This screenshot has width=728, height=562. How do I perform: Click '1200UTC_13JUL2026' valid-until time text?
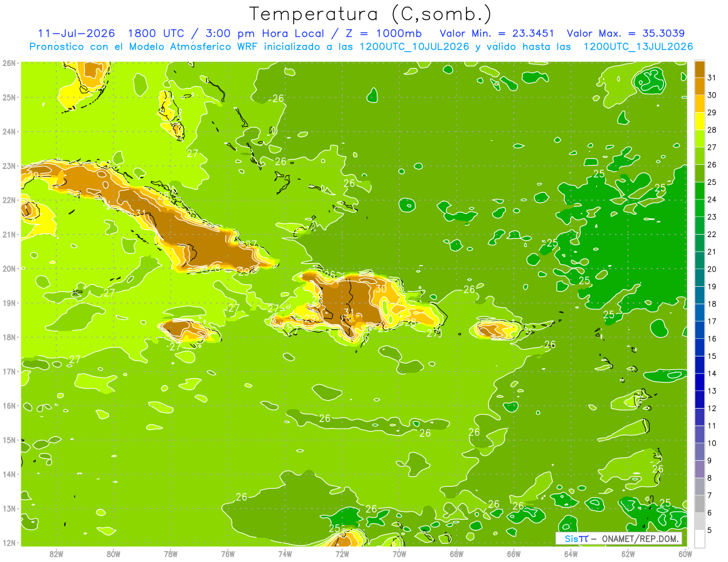(638, 47)
